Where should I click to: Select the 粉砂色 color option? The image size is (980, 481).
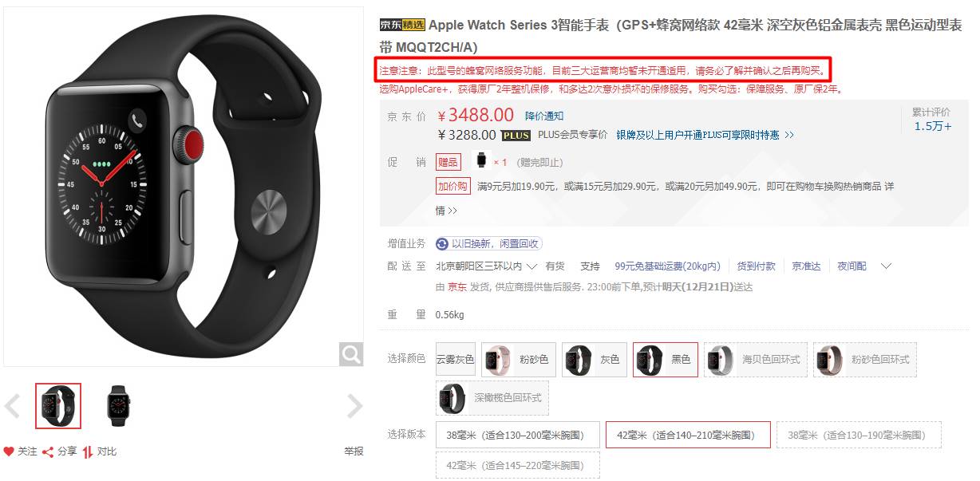(x=519, y=360)
